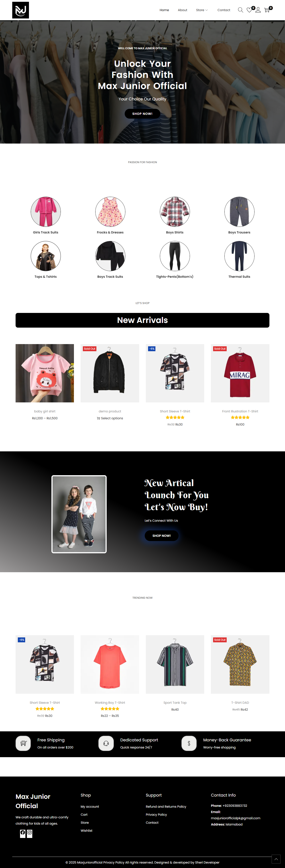The height and width of the screenshot is (868, 285).
Task: Click the back-to-top arrow button
Action: [276, 859]
